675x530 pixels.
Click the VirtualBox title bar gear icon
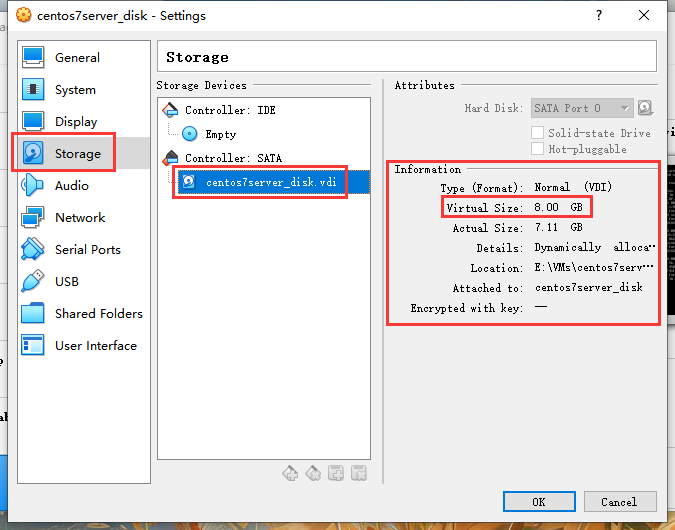click(x=23, y=15)
